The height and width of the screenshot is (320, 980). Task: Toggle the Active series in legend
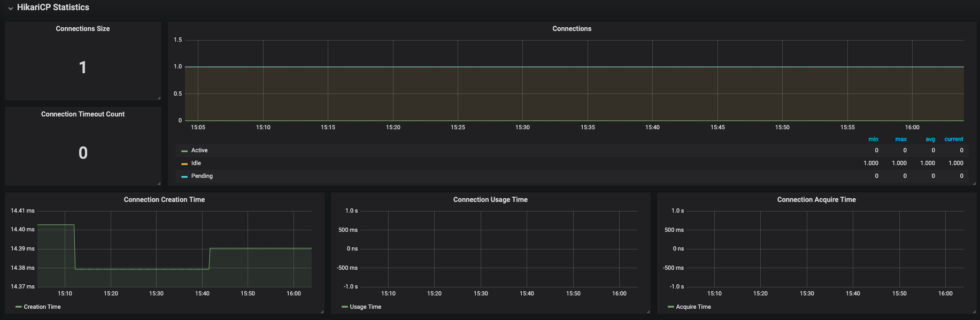pyautogui.click(x=199, y=151)
